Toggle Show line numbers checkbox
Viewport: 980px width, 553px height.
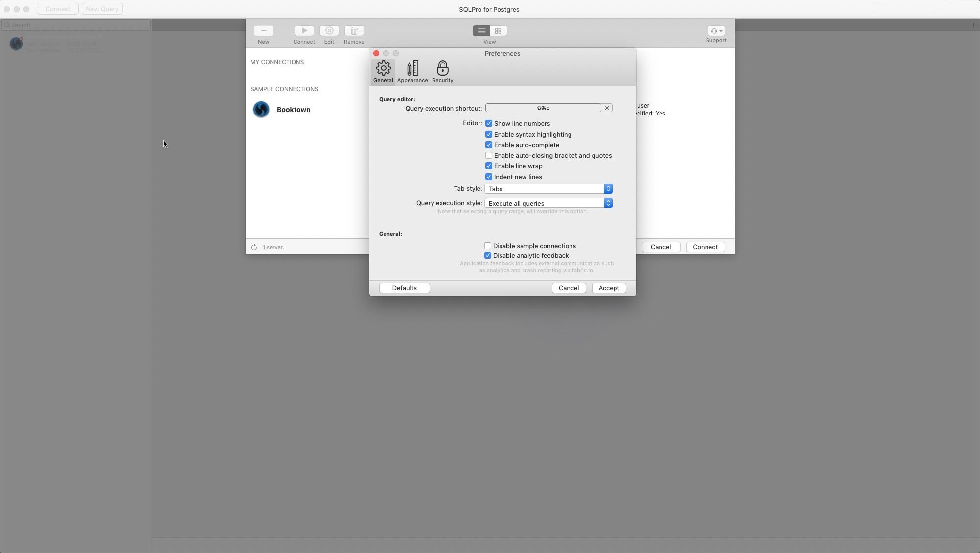point(488,123)
